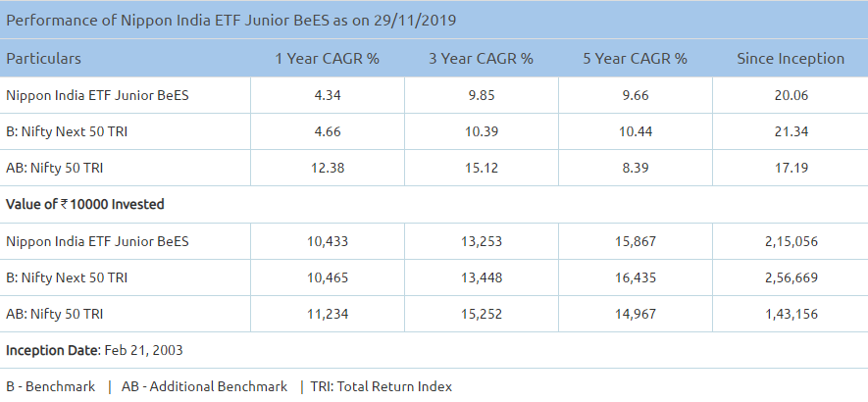868x402 pixels.
Task: Select the 16,435 benchmark value cell
Action: (635, 277)
